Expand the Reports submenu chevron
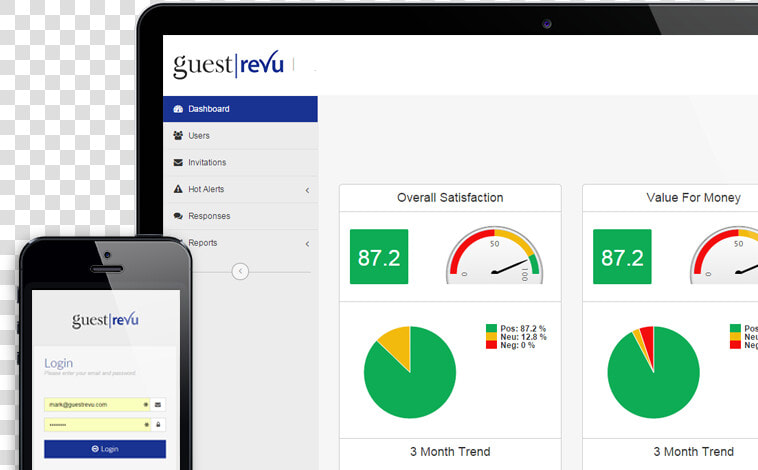Screen dimensions: 758x470 [x=307, y=244]
